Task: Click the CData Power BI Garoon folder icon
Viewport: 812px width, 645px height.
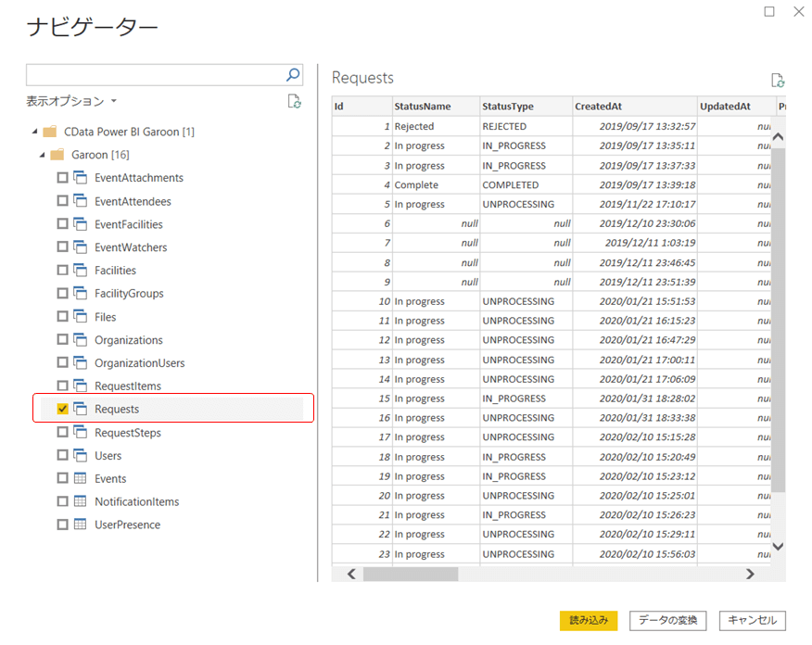Action: [x=50, y=132]
